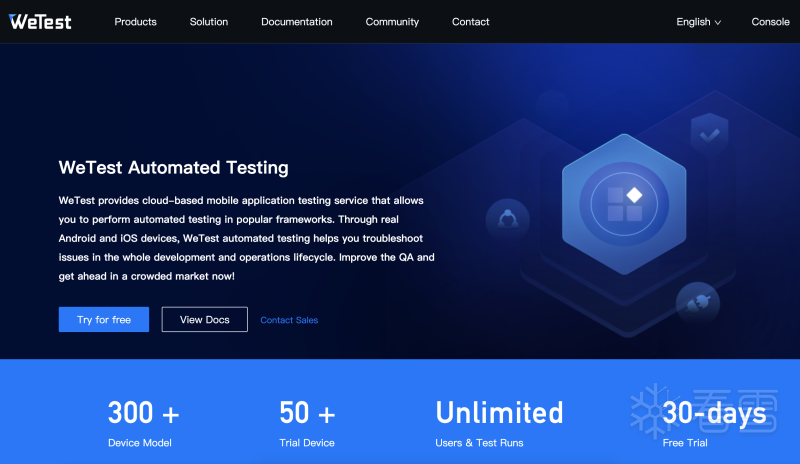
Task: Expand the English language dropdown
Action: tap(698, 21)
